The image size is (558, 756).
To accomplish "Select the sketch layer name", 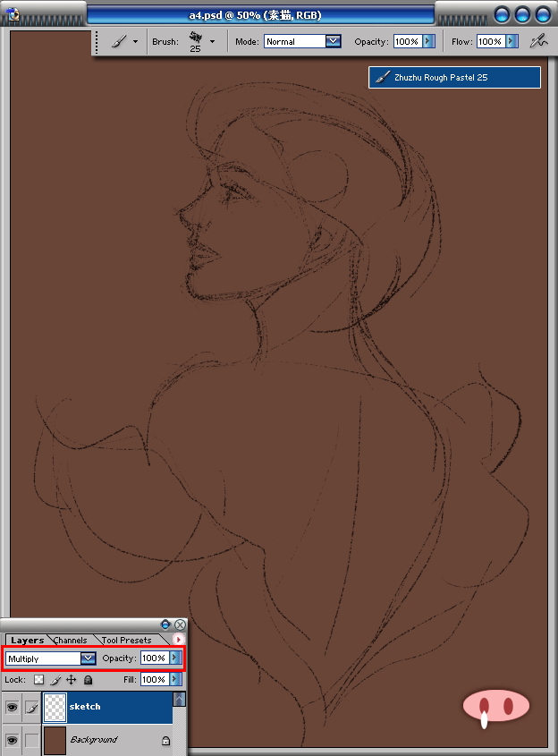I will tap(85, 706).
